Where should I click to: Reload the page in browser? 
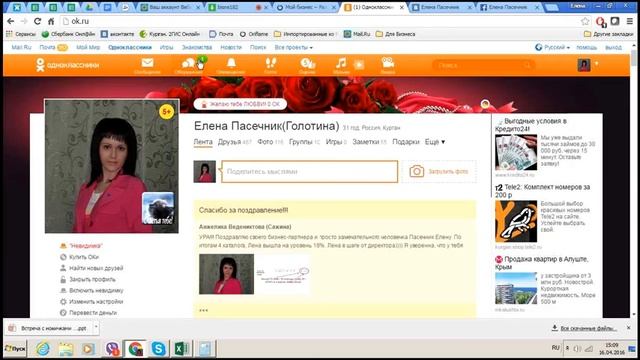coord(37,21)
